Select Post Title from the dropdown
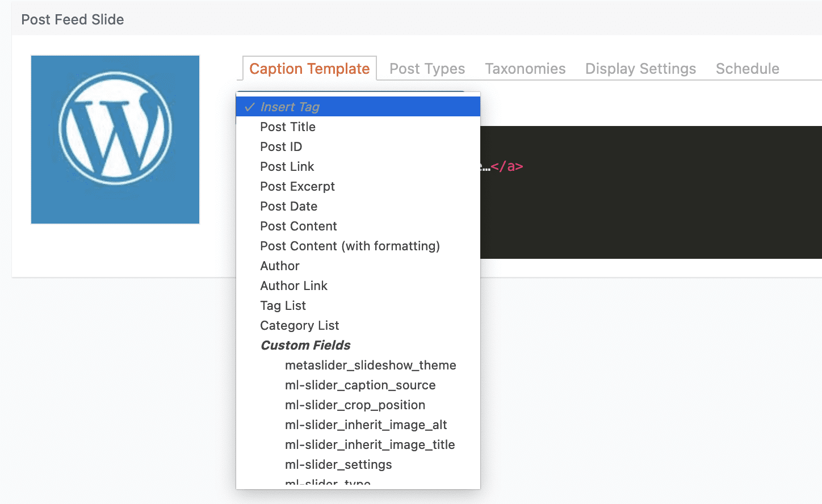This screenshot has height=504, width=822. coord(288,127)
